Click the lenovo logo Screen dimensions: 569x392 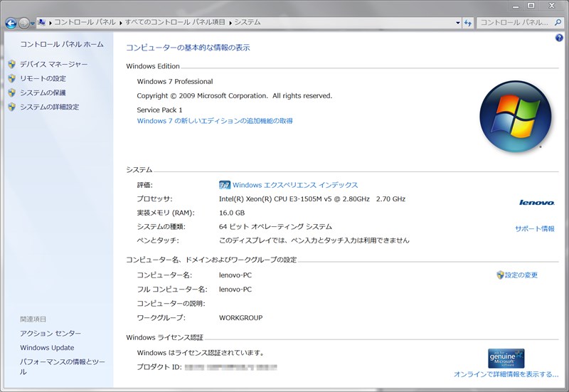pyautogui.click(x=537, y=203)
